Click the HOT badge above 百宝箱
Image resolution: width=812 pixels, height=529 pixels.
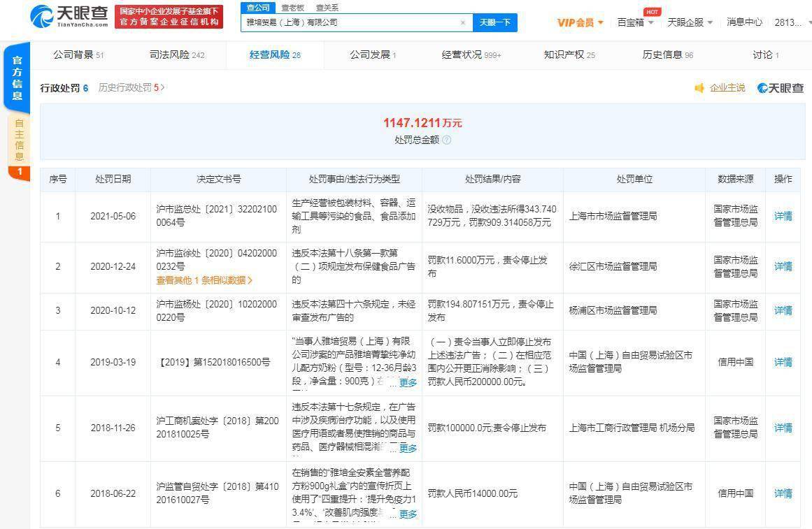tap(652, 11)
